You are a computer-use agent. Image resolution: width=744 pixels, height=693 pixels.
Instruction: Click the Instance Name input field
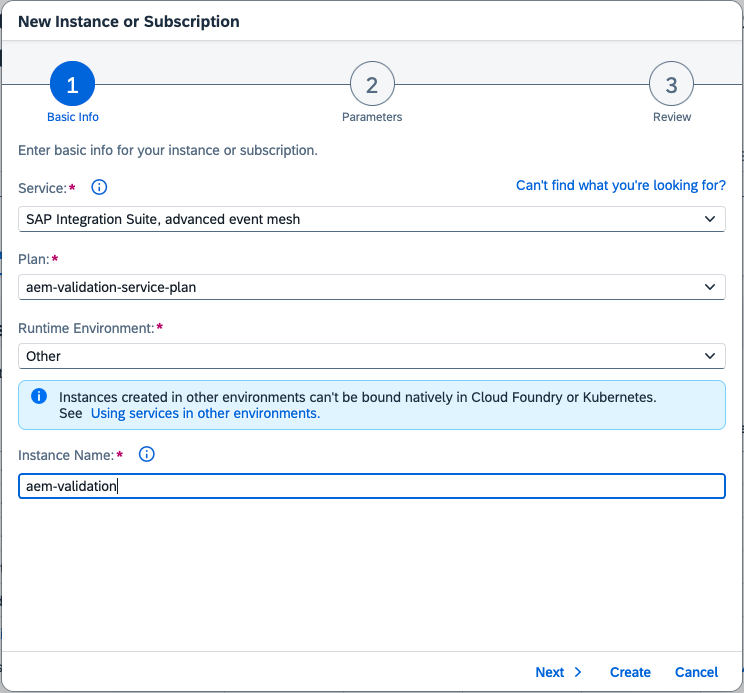372,486
